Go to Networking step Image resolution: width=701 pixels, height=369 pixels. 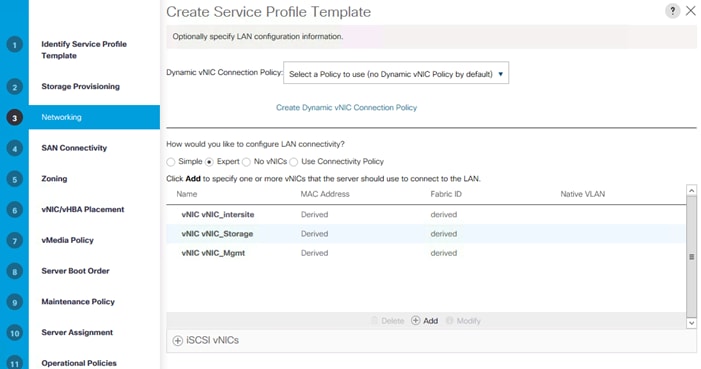[61, 117]
